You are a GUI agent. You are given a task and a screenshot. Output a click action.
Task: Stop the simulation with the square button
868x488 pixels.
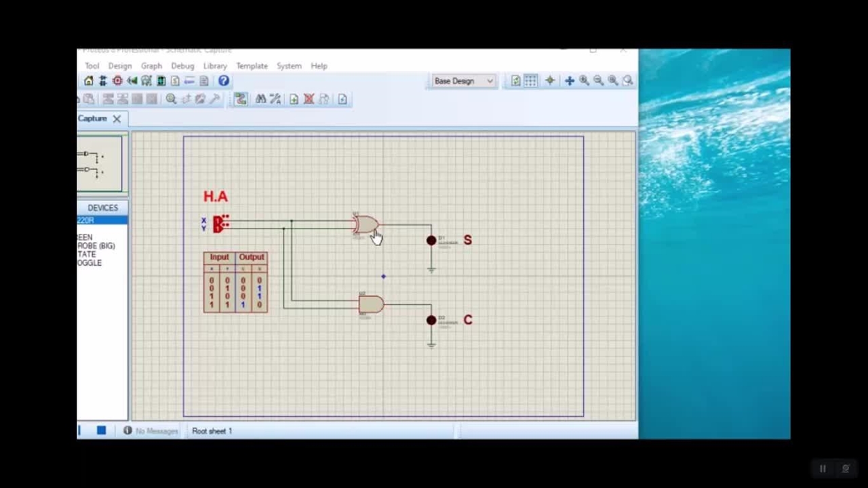pos(101,430)
